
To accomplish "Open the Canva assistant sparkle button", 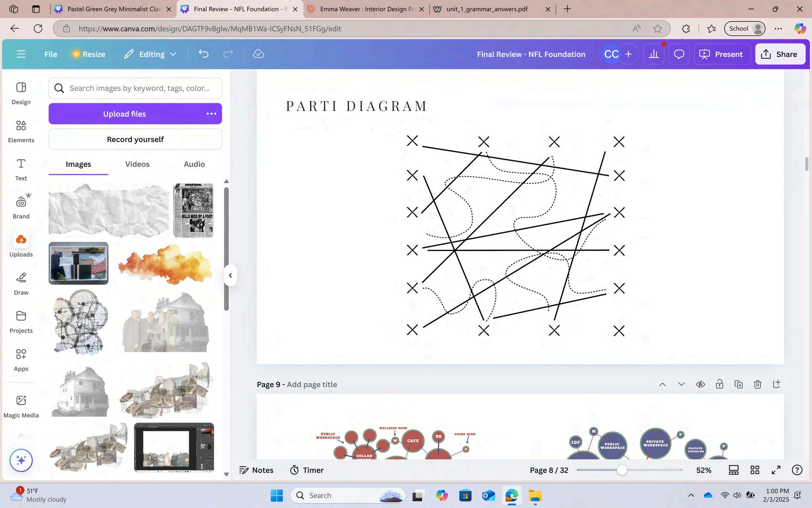I will pos(21,460).
